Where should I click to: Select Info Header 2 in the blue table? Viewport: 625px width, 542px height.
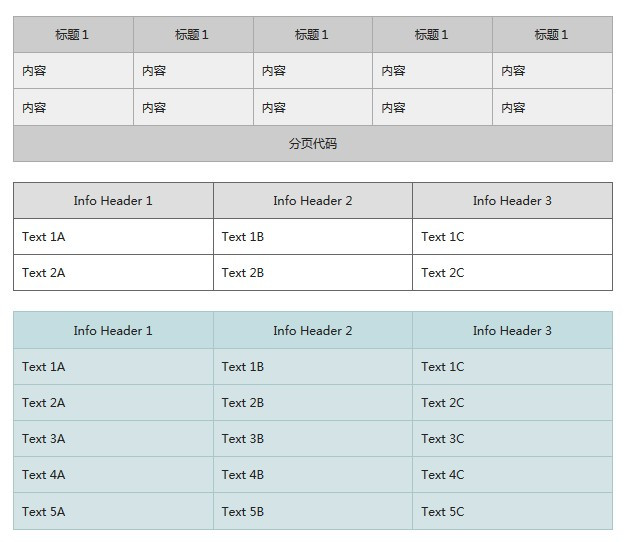(313, 331)
